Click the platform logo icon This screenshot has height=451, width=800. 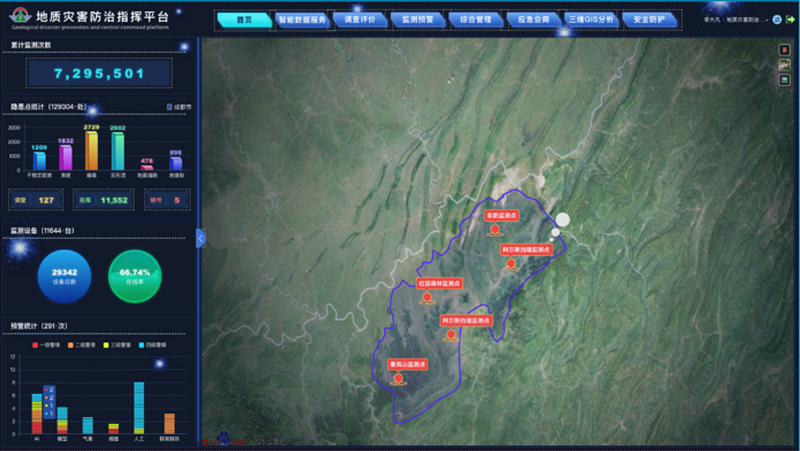tap(19, 18)
